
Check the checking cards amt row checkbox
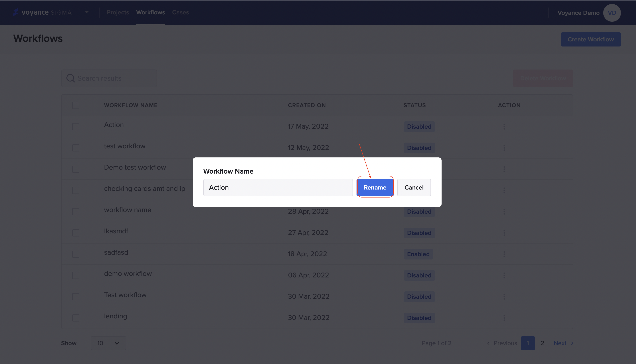pyautogui.click(x=76, y=190)
